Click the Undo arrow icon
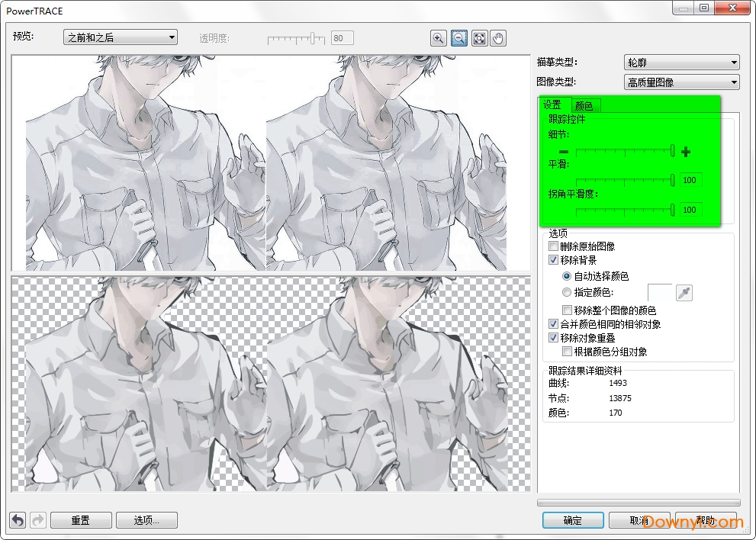Viewport: 756px width, 540px height. pos(17,519)
